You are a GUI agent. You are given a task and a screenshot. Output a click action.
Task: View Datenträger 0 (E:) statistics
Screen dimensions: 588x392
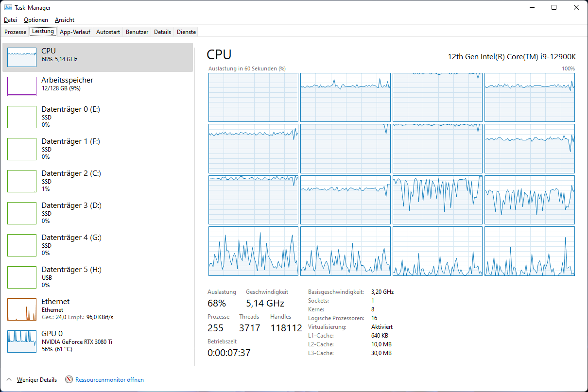(x=73, y=117)
